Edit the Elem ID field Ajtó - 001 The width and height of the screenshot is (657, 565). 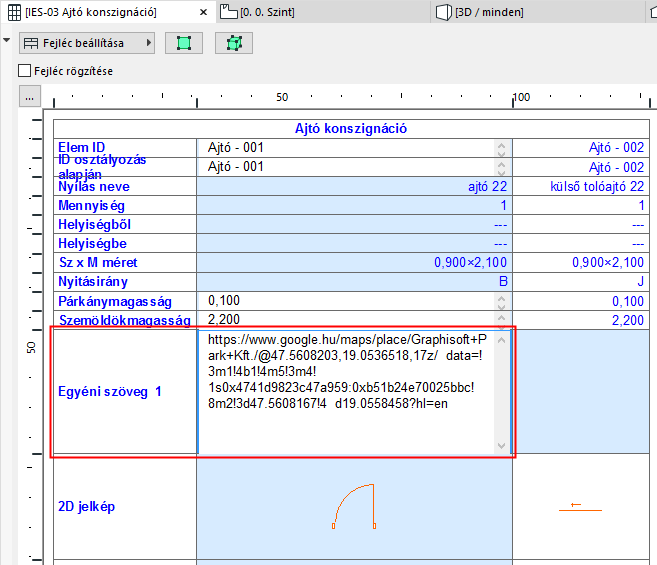point(346,148)
